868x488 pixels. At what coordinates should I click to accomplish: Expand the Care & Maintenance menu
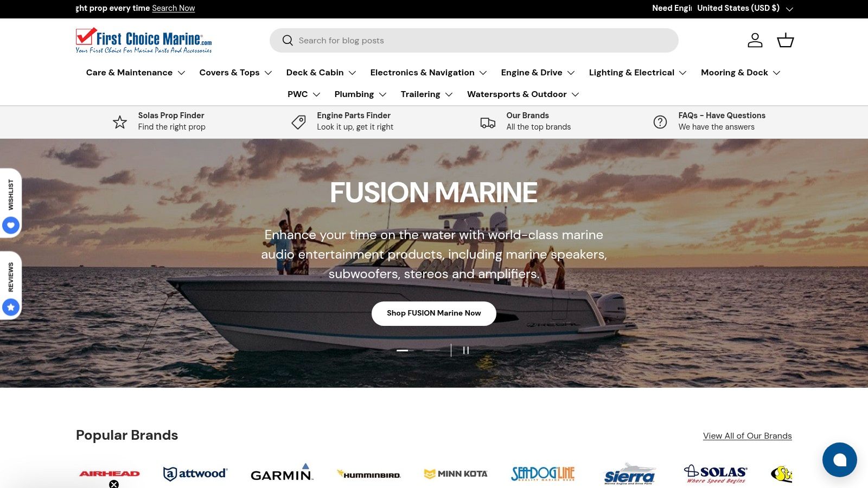[136, 73]
